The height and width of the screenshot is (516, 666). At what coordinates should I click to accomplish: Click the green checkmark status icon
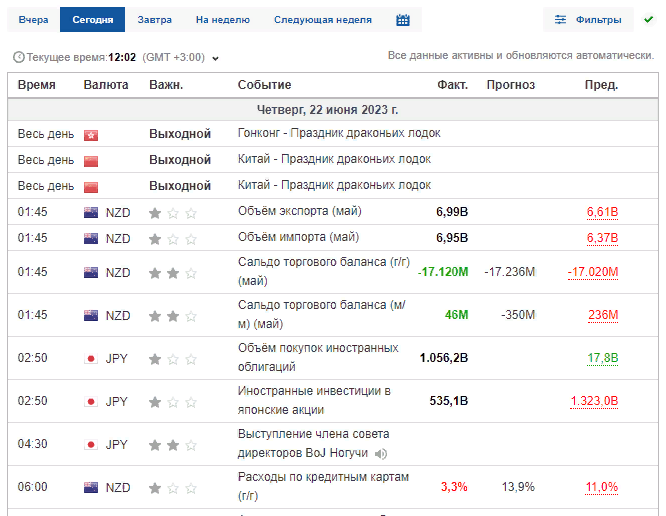(x=649, y=20)
